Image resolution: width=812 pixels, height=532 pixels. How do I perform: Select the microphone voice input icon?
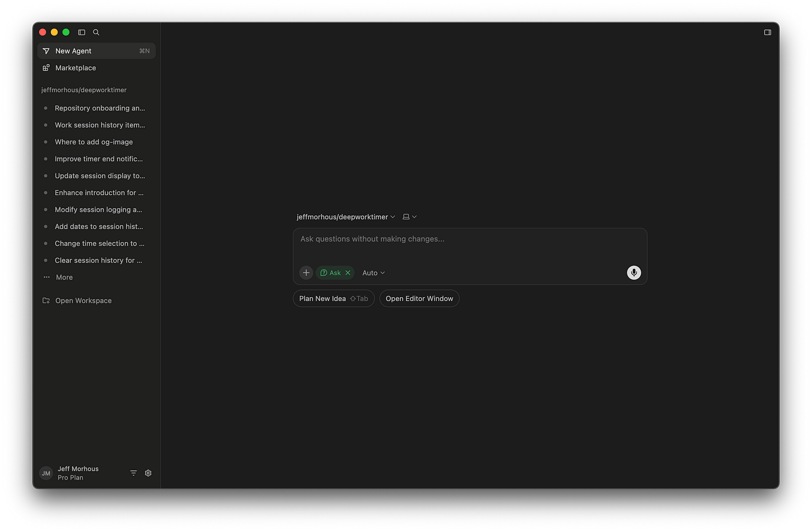click(634, 273)
